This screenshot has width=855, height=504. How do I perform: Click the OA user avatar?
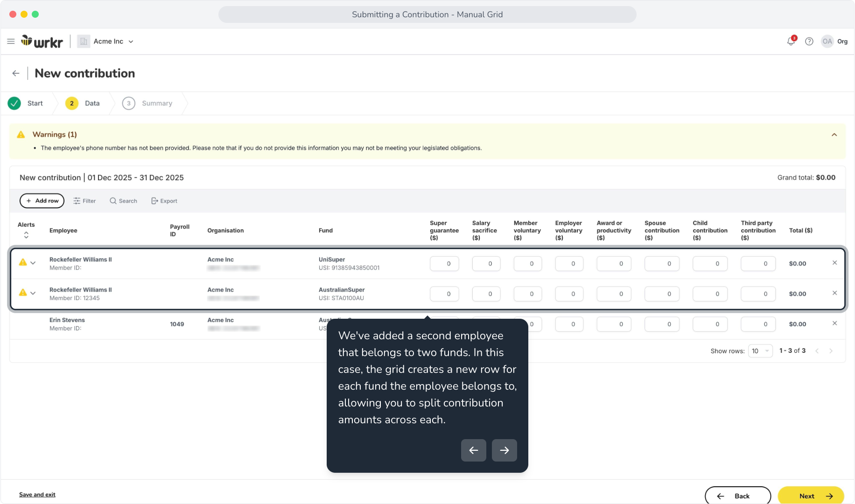point(827,42)
